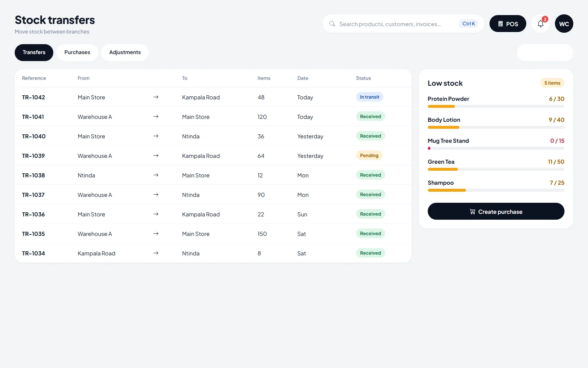Click the arrow icon in TR-1042 row
588x368 pixels.
click(x=156, y=97)
